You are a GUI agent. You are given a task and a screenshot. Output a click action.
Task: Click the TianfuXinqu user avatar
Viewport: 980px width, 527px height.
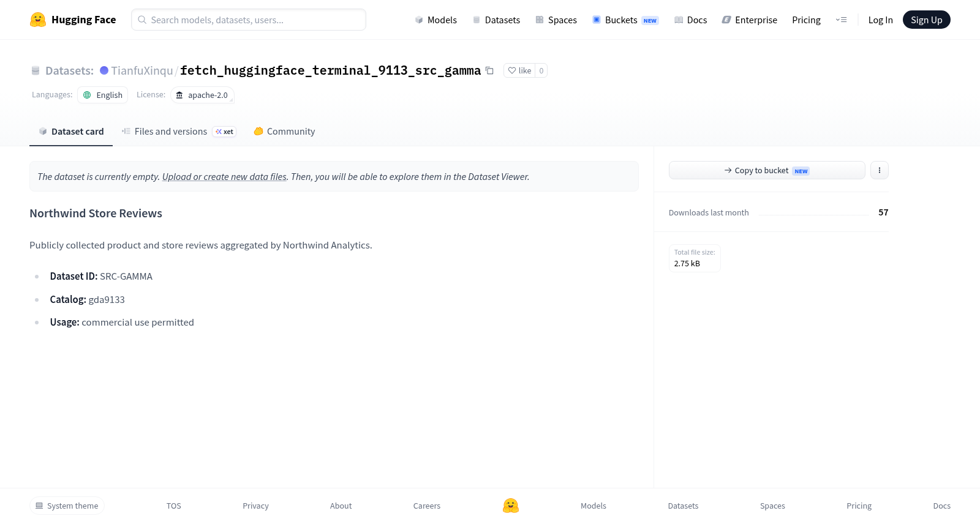(104, 70)
